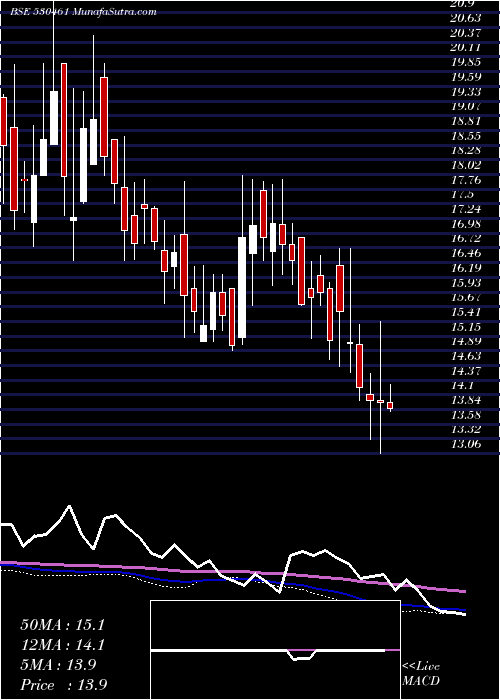Click the 50MA : 15.1 readout
This screenshot has height=700, width=500.
[62, 625]
